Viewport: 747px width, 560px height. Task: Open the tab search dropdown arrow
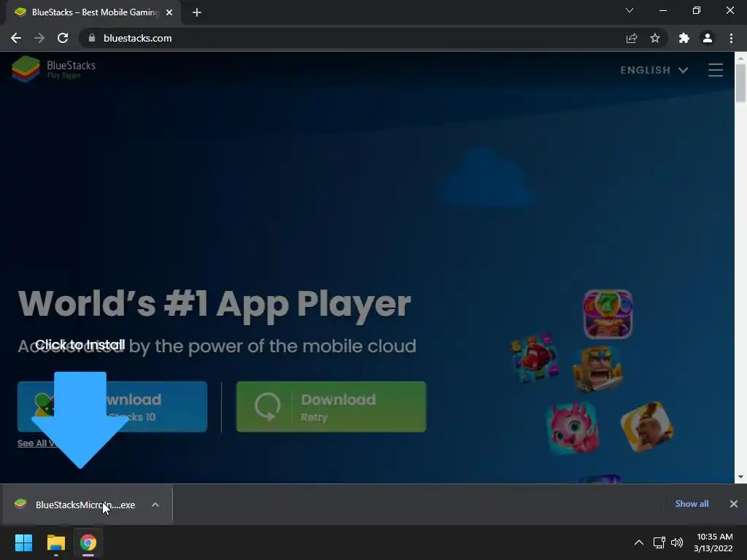[x=630, y=10]
